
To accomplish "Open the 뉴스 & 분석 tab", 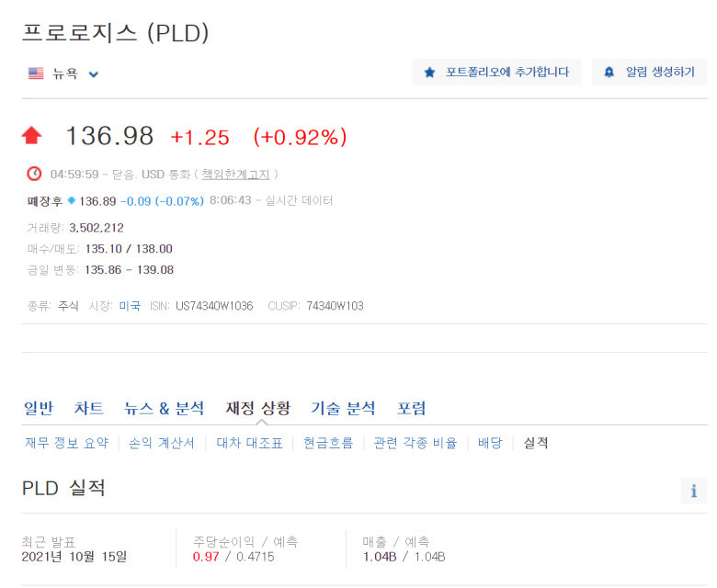I will click(165, 408).
